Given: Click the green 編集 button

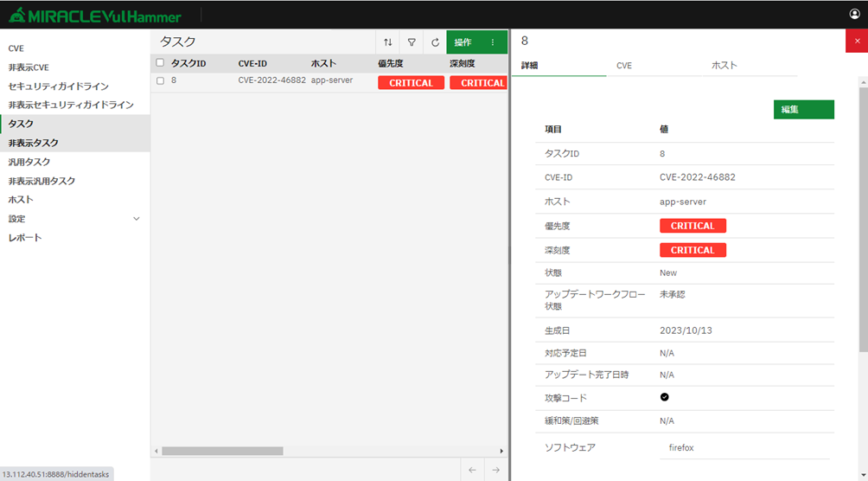Looking at the screenshot, I should pyautogui.click(x=803, y=110).
